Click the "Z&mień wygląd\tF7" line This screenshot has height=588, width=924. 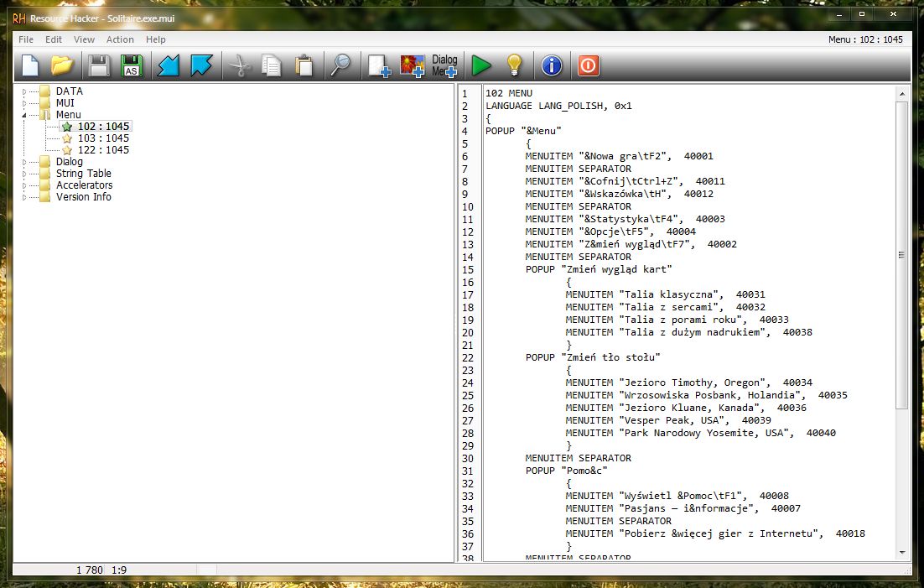(x=631, y=244)
